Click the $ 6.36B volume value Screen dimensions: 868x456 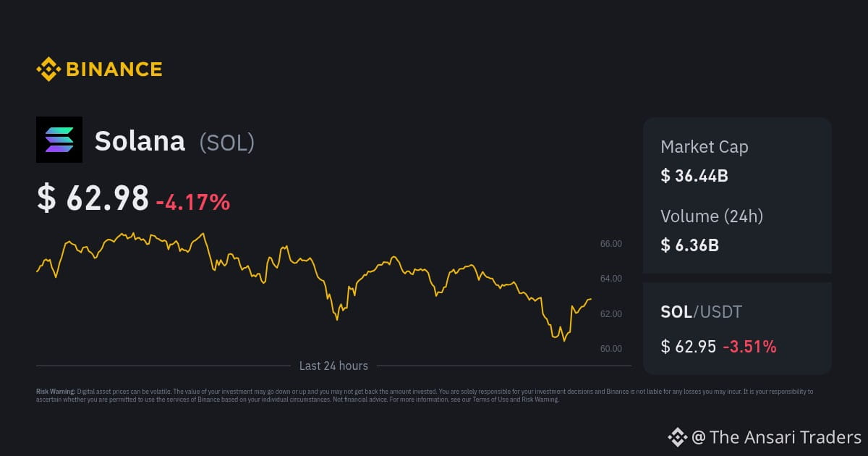coord(689,245)
